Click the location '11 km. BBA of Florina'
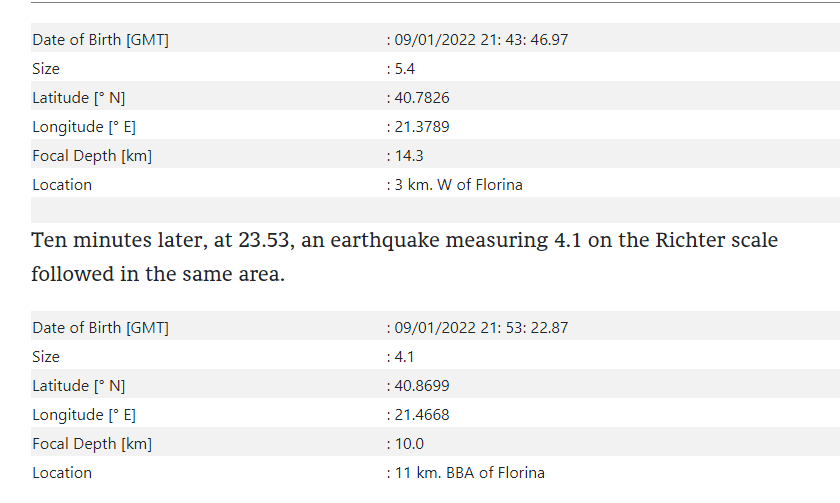The image size is (840, 503). click(x=467, y=473)
